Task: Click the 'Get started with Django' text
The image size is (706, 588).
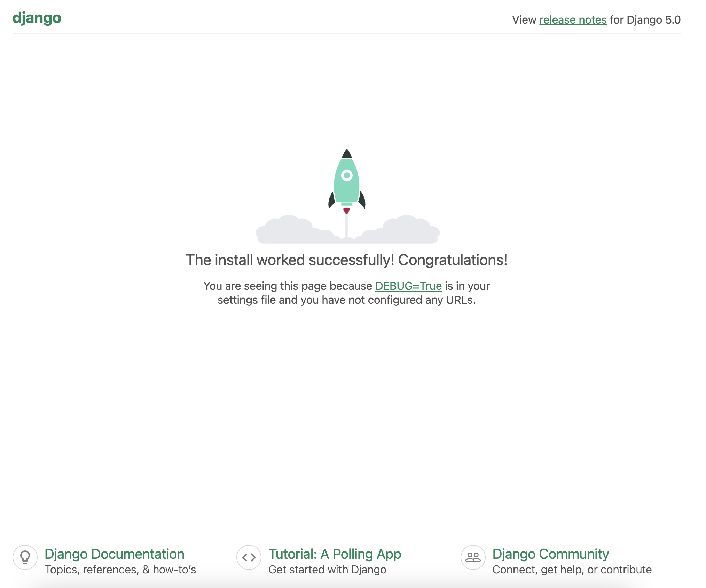Action: [x=328, y=570]
